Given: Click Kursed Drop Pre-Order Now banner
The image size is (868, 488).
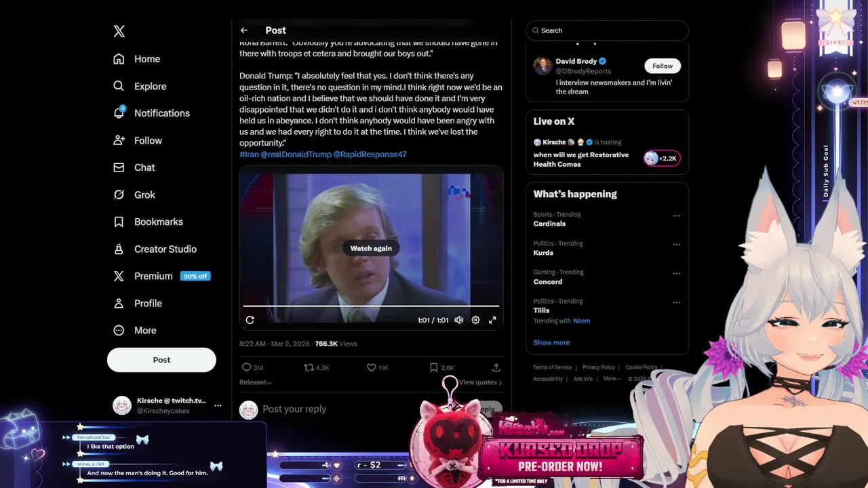Looking at the screenshot, I should coord(560,457).
